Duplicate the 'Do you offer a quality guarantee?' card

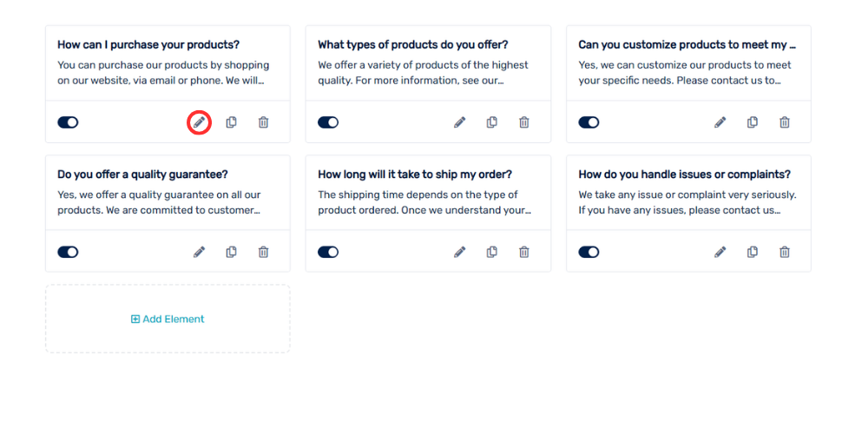pyautogui.click(x=232, y=252)
